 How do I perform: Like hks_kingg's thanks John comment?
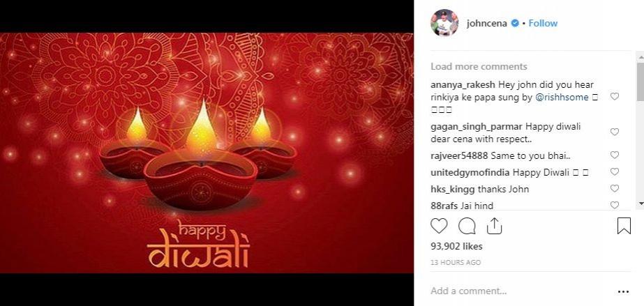click(615, 189)
